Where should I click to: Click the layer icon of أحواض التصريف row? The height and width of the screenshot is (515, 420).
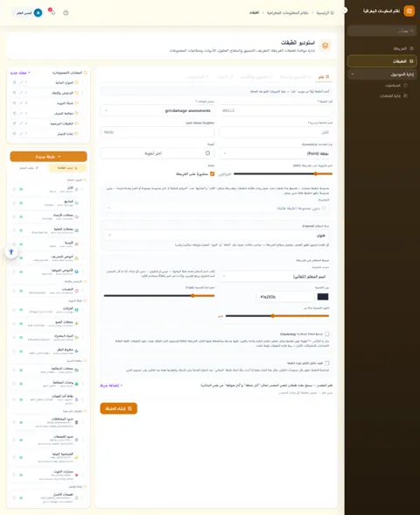point(76,257)
